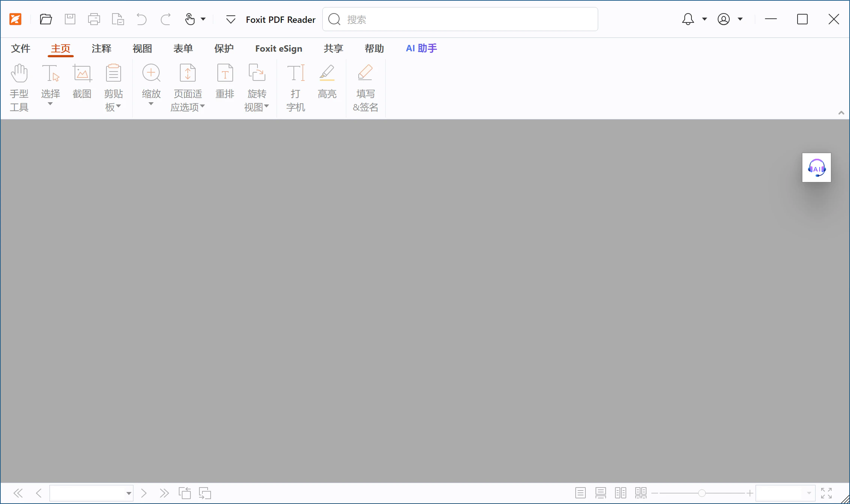Open a file with folder icon
This screenshot has width=850, height=504.
(46, 19)
